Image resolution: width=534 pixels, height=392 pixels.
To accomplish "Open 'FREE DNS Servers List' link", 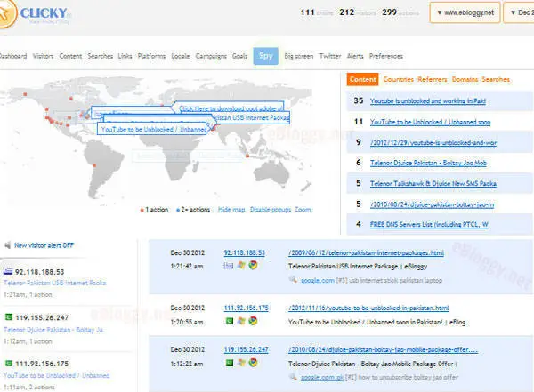I will pyautogui.click(x=429, y=225).
